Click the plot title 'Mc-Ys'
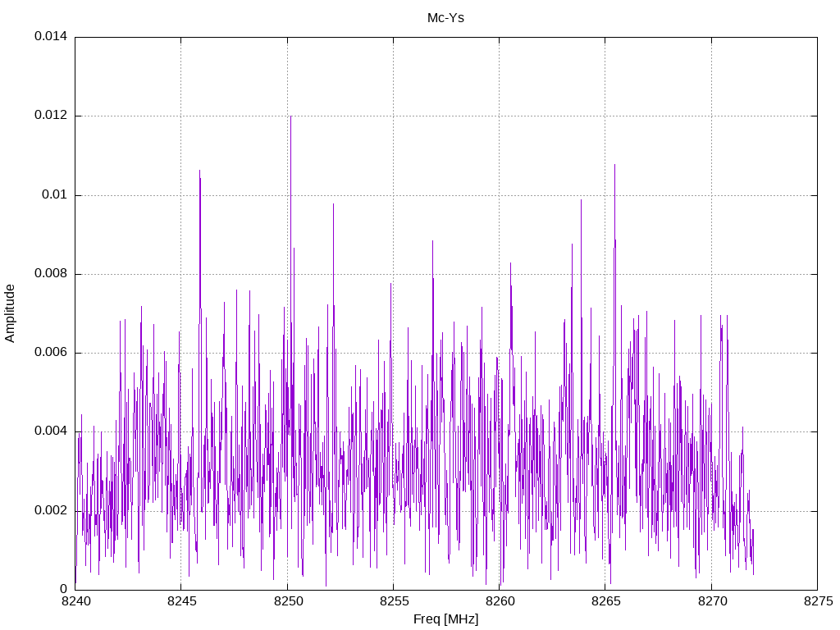Viewport: 840px width, 630px height. click(445, 18)
